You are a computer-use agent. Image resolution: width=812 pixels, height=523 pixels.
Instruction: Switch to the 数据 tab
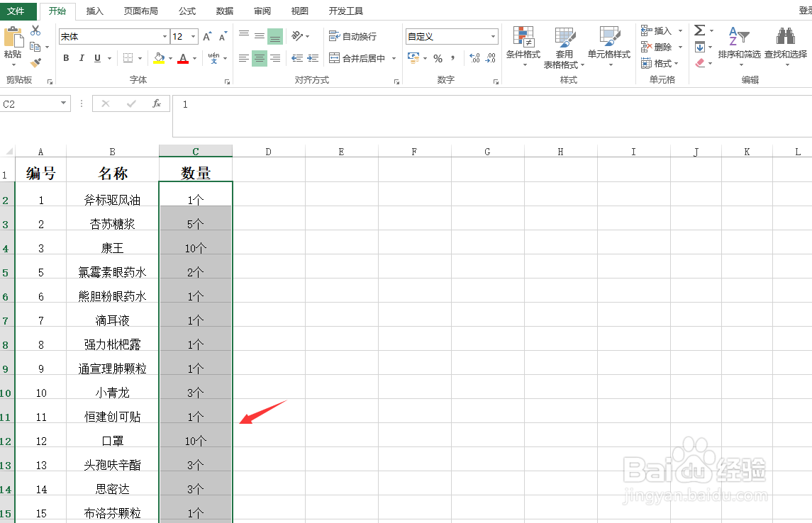tap(225, 11)
